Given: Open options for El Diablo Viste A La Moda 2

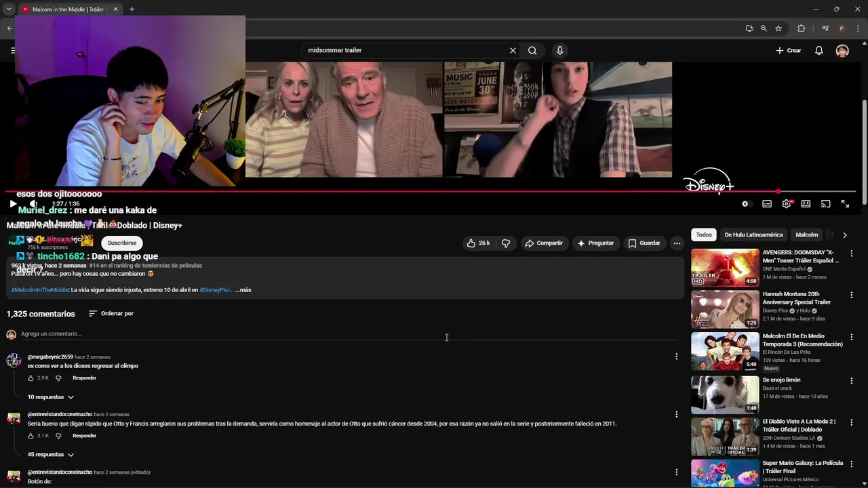Looking at the screenshot, I should (852, 422).
